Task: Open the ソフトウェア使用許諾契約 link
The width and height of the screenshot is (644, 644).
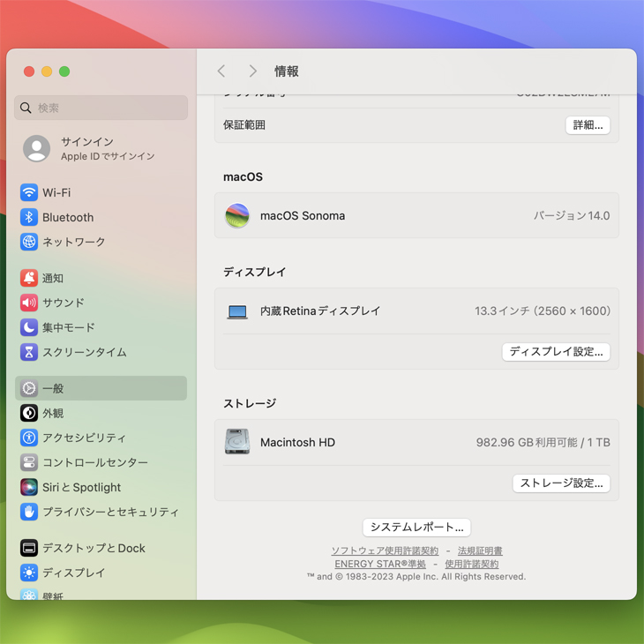Action: (385, 550)
